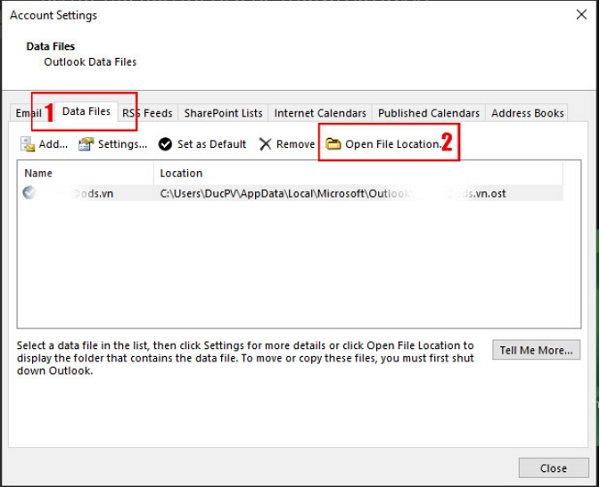
Task: Click the Tell Me More... button
Action: tap(536, 350)
